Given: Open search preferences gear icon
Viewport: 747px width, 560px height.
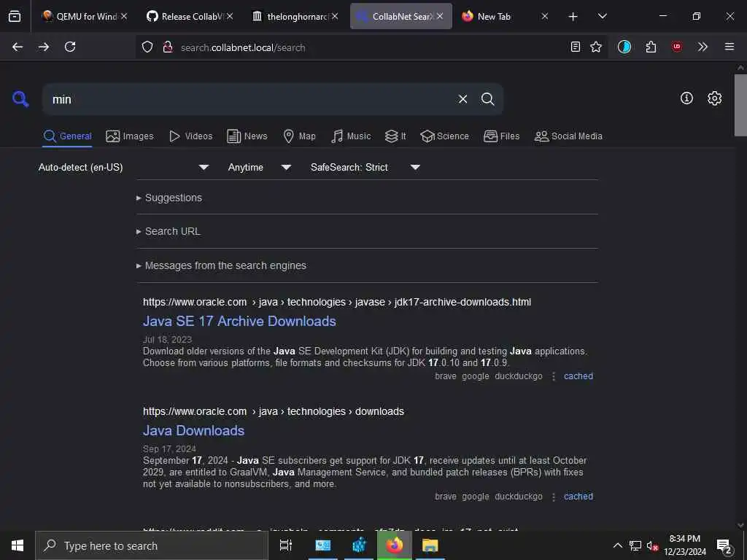Looking at the screenshot, I should click(715, 98).
